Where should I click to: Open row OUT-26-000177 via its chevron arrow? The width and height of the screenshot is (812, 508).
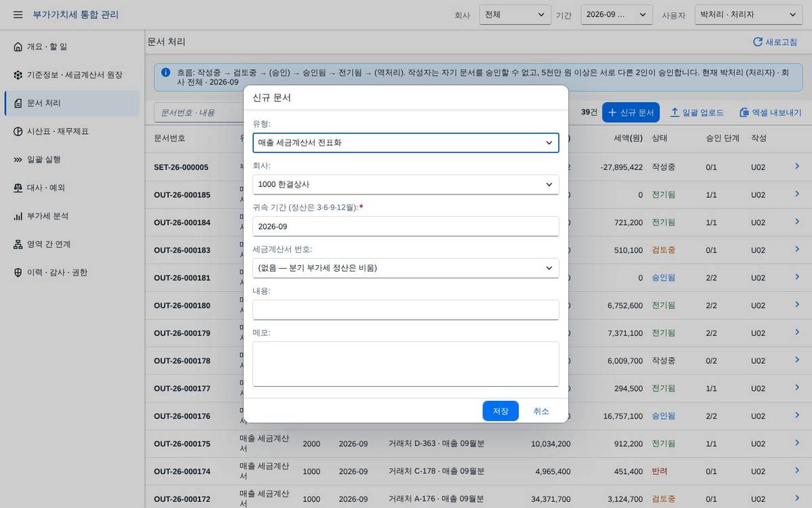coord(797,387)
